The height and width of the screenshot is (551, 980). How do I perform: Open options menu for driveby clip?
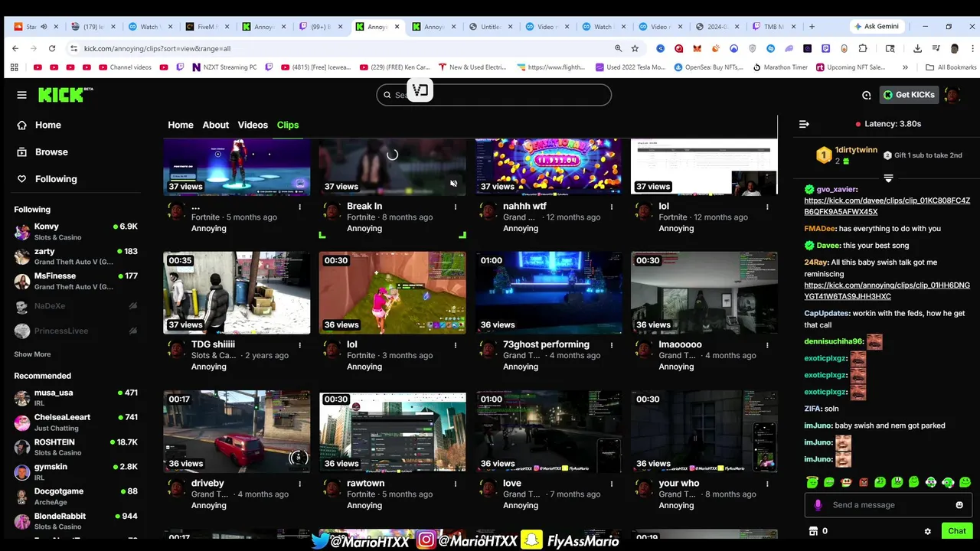[x=299, y=484]
